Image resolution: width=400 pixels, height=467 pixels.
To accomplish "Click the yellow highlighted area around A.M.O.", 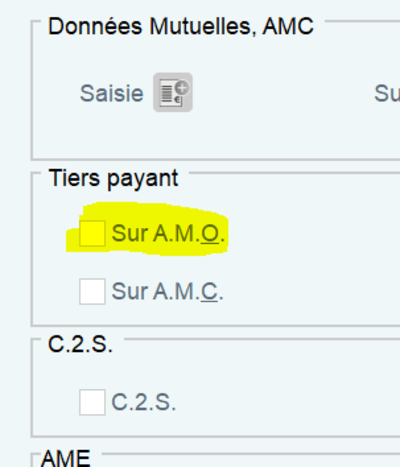I will 147,229.
